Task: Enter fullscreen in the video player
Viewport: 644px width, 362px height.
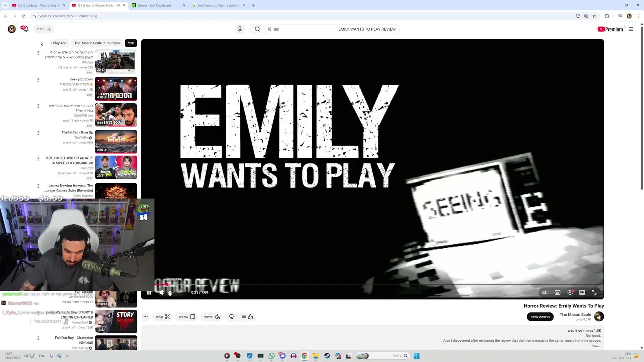Action: click(594, 292)
